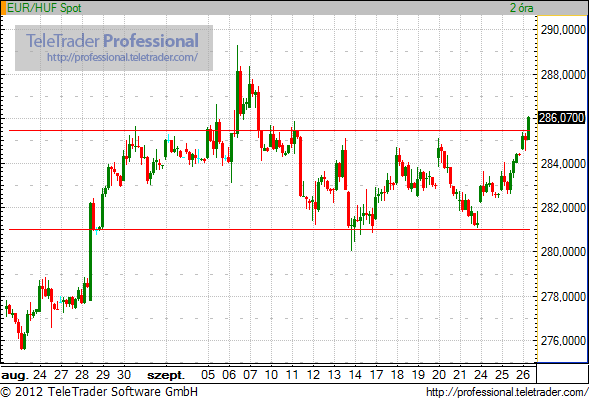Image resolution: width=589 pixels, height=401 pixels.
Task: Click the lower red support line
Action: tap(269, 229)
